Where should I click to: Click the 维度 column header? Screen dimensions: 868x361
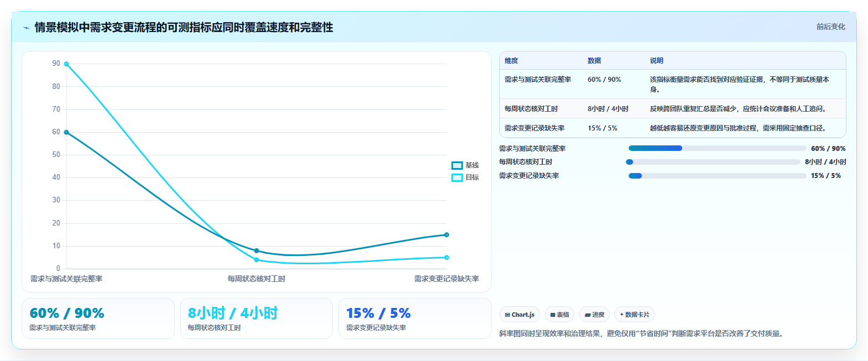(x=511, y=61)
